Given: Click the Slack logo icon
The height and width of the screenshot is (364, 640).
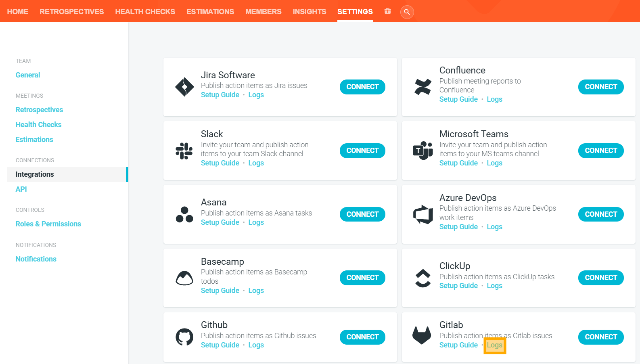Looking at the screenshot, I should click(x=184, y=151).
